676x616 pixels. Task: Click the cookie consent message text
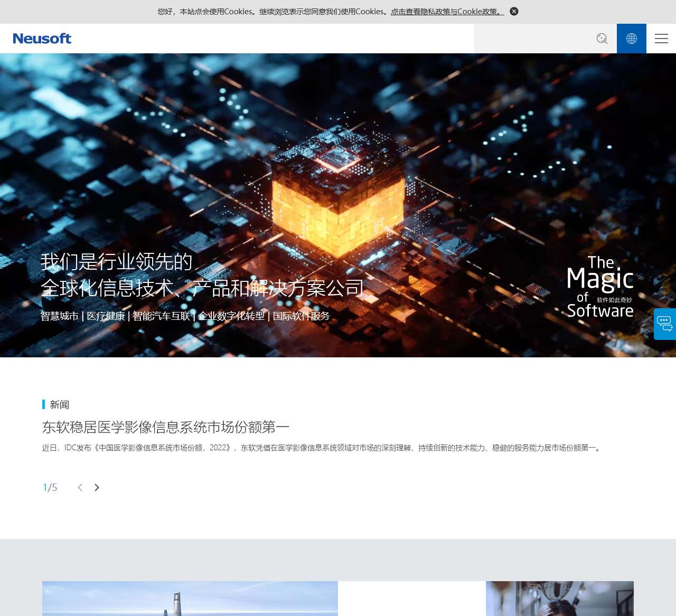274,12
